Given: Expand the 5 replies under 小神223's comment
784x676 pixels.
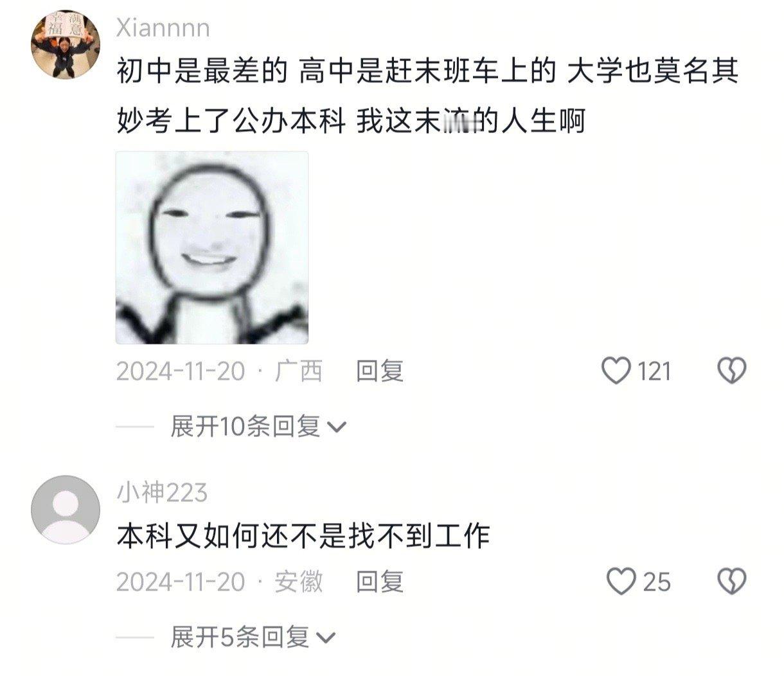Looking at the screenshot, I should coord(253,637).
